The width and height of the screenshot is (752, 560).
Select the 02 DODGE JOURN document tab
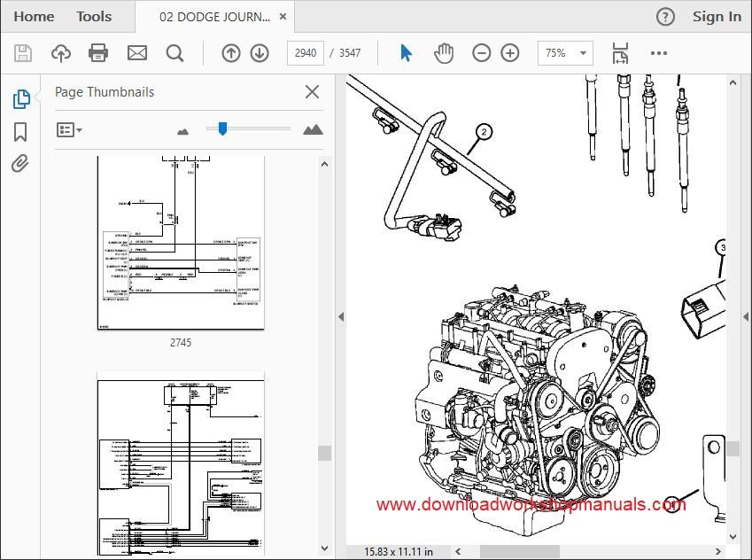click(x=214, y=17)
